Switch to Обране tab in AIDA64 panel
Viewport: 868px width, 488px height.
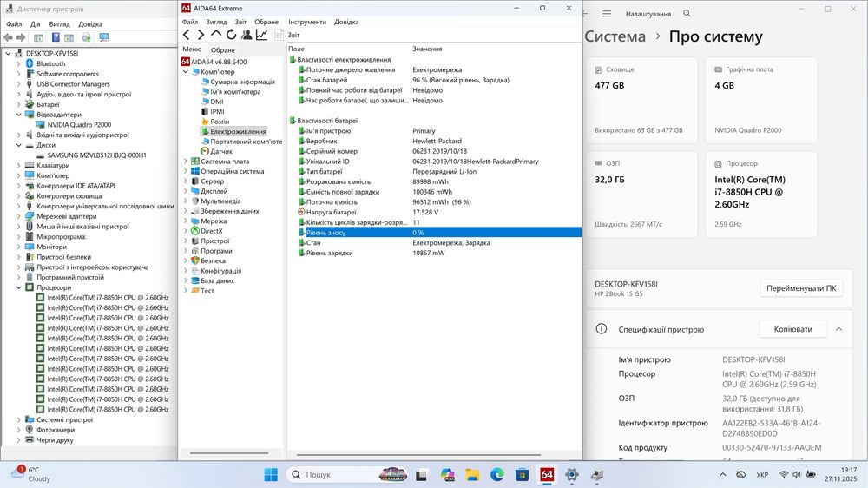tap(222, 49)
